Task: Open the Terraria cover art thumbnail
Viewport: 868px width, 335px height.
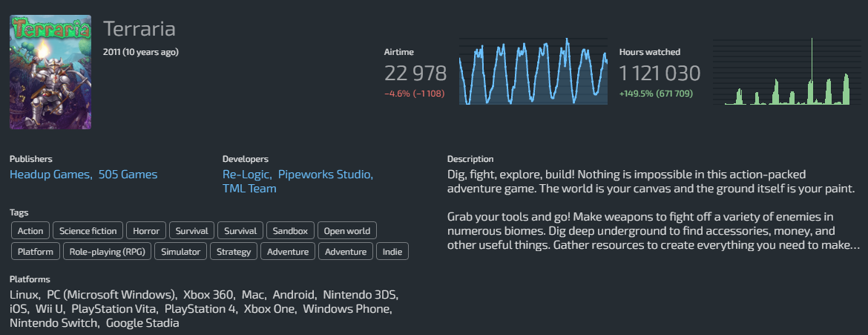Action: [50, 72]
